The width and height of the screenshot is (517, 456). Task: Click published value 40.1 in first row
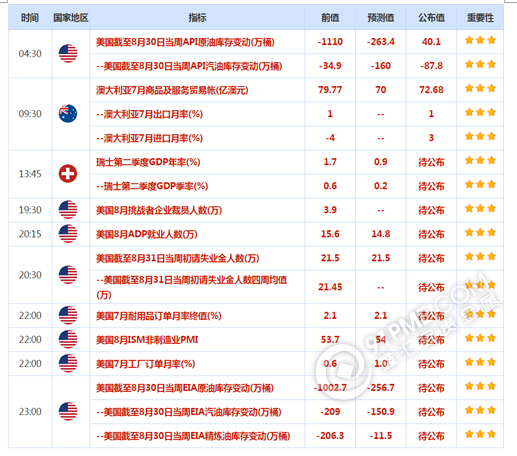pyautogui.click(x=431, y=42)
